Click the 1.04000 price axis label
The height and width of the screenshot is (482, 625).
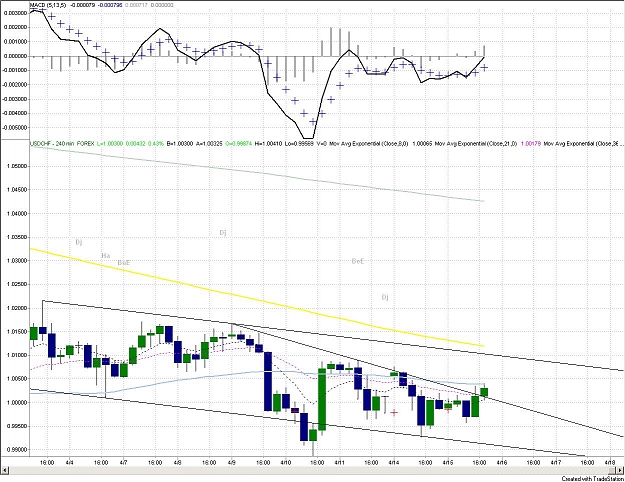pyautogui.click(x=17, y=214)
